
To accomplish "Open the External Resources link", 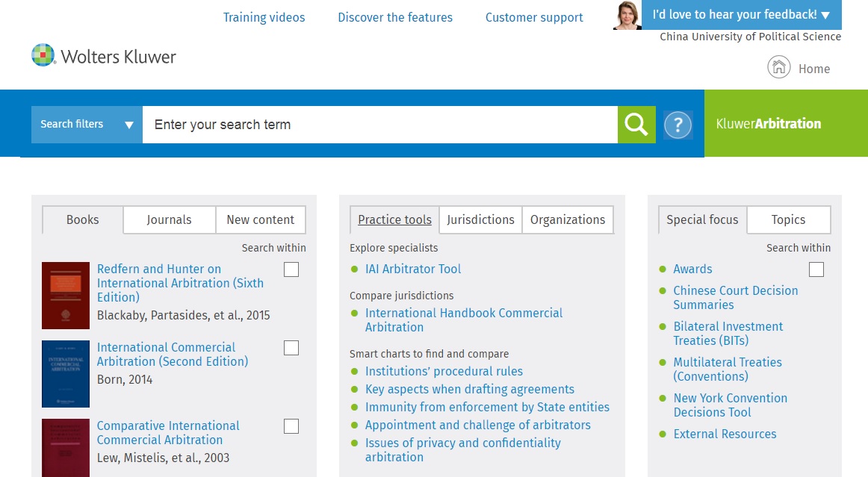I will pos(725,434).
